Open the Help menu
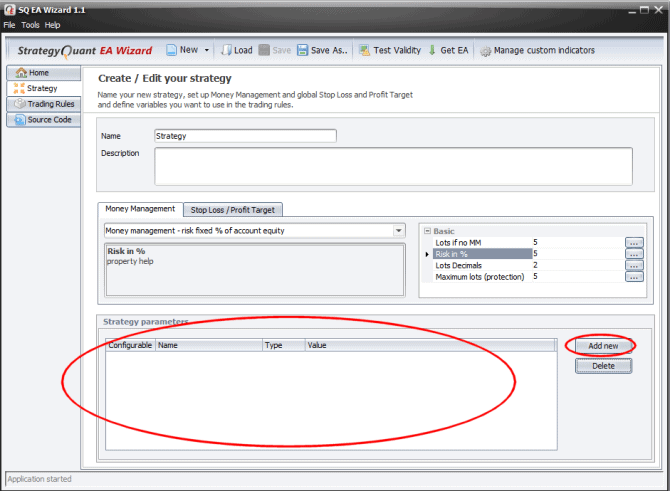670x491 pixels. [52, 25]
